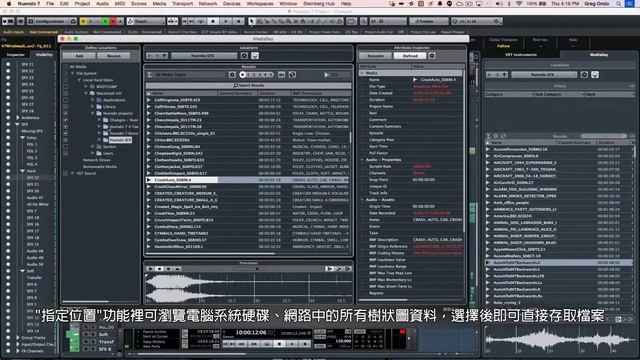
Task: Click the browse-up folder arrow in MediaBay Locations
Action: tap(164, 56)
